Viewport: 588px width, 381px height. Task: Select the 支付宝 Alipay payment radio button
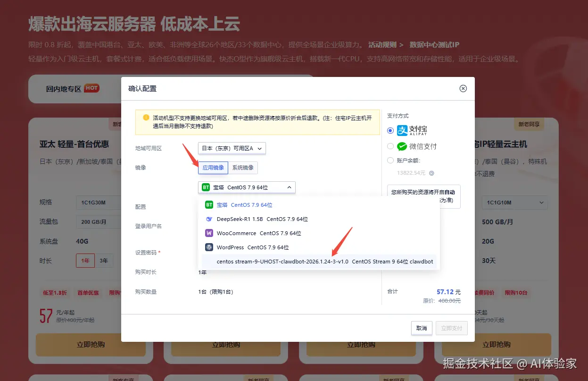tap(390, 130)
